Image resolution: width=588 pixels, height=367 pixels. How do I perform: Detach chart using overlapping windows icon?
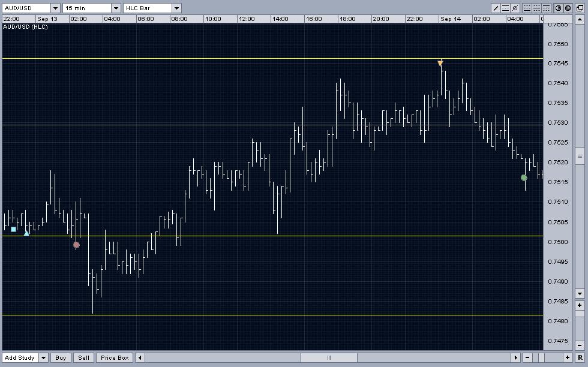point(580,8)
